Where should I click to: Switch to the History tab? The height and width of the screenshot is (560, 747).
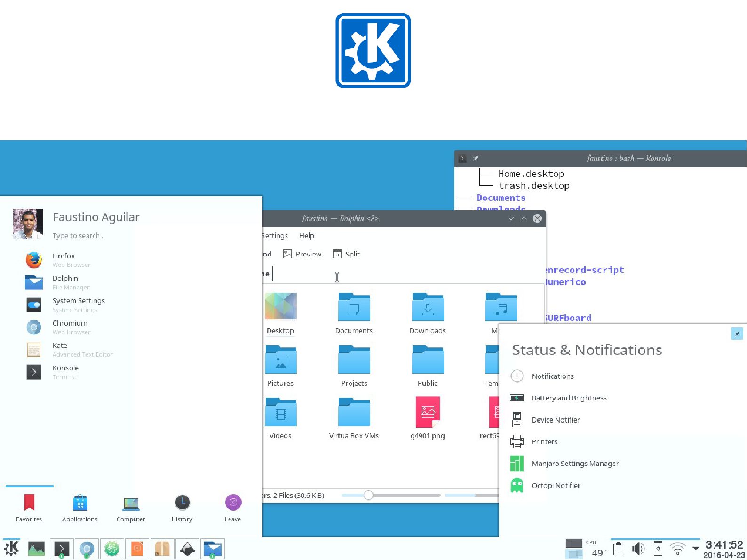point(182,508)
